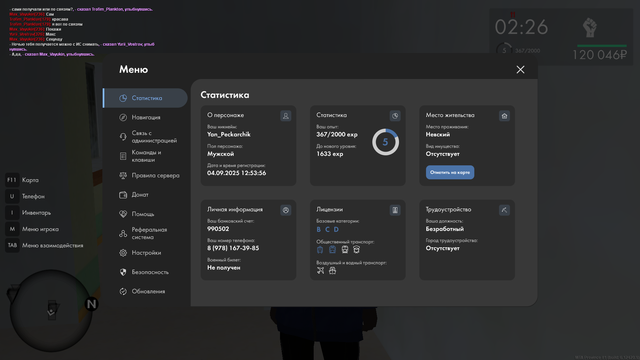Viewport: 640px width, 360px height.
Task: Open the Статистика menu section
Action: 145,98
